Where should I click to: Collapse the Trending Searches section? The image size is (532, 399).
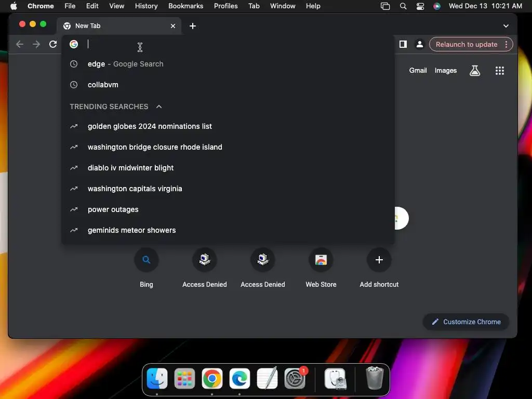pos(159,107)
